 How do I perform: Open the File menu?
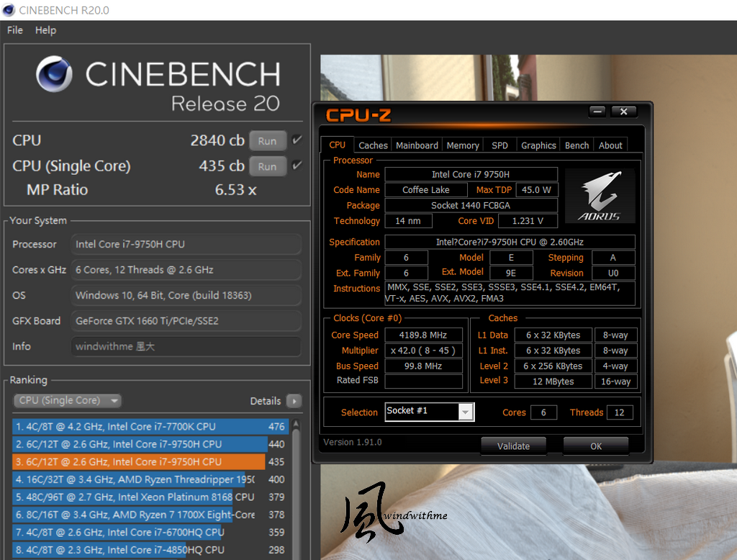tap(15, 30)
